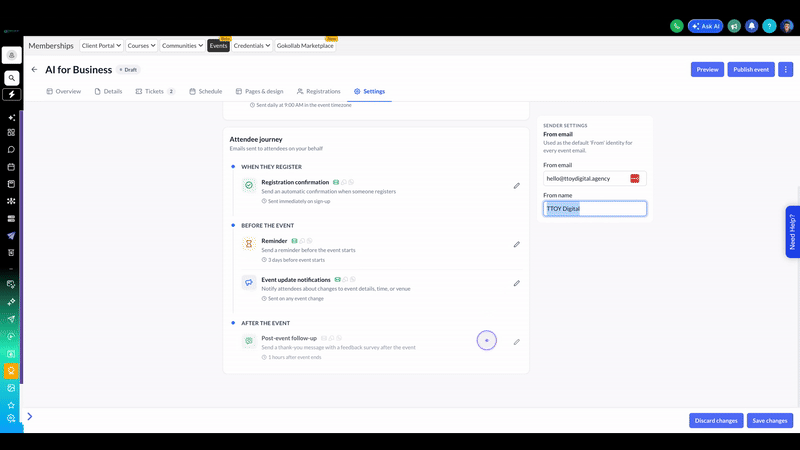Switch to the Overview tab

[64, 91]
